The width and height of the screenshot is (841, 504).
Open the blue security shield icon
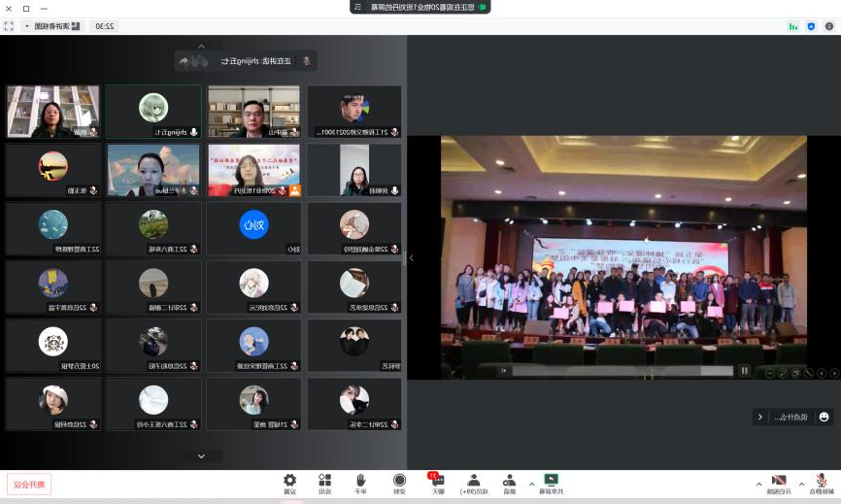coord(811,26)
